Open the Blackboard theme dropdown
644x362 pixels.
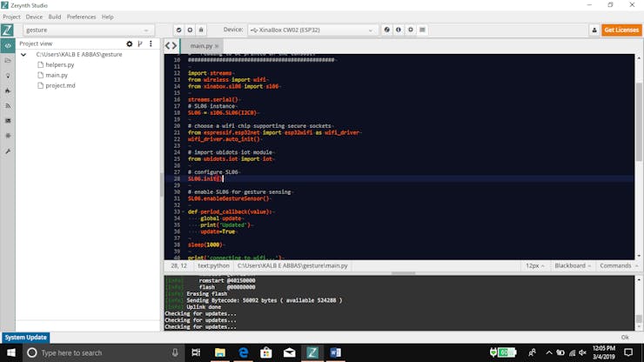(573, 266)
